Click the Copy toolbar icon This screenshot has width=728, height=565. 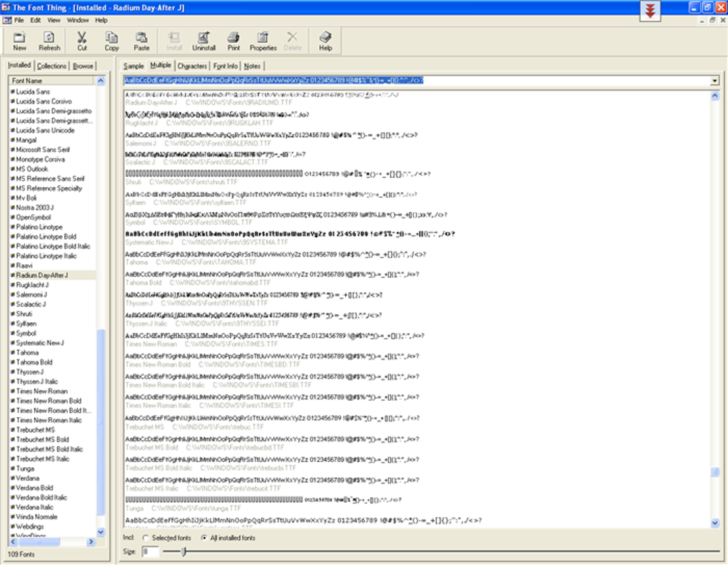tap(111, 41)
